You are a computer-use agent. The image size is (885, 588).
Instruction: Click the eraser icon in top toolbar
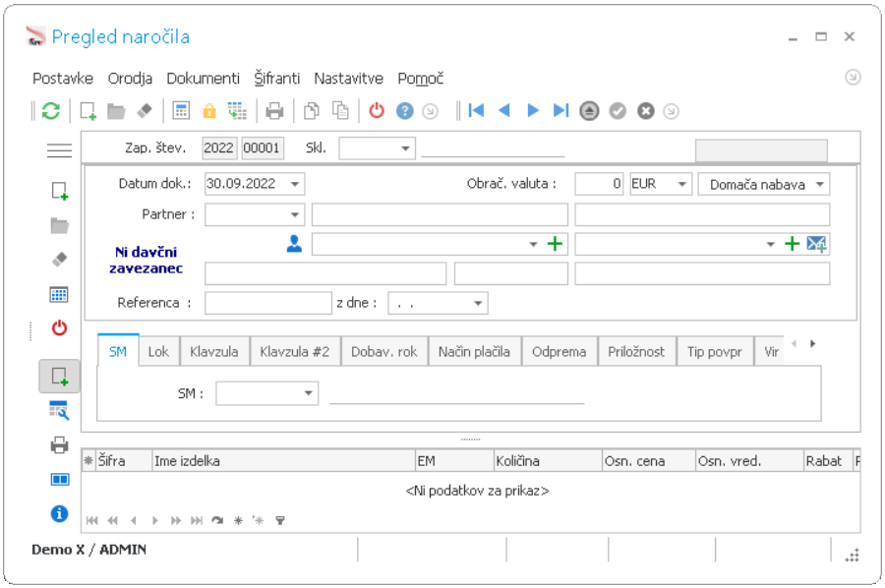[x=145, y=111]
